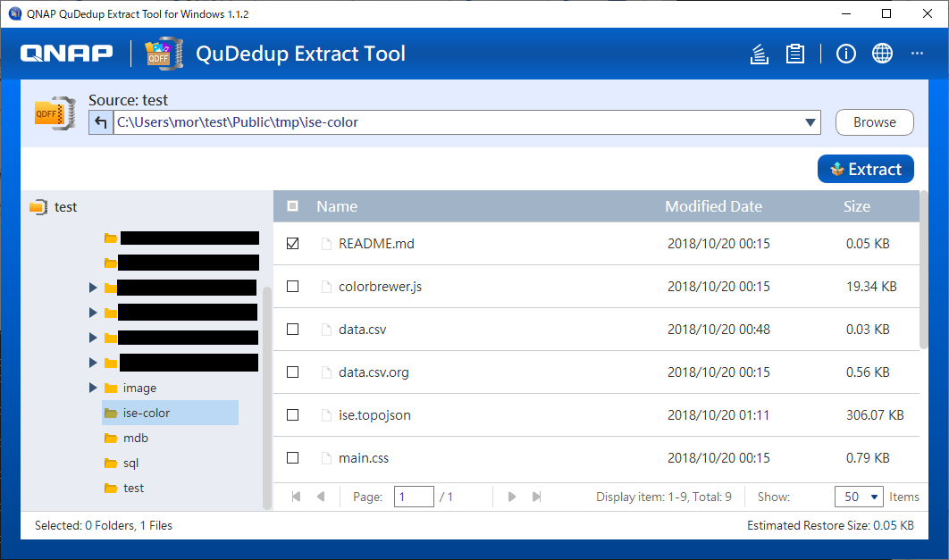Screen dimensions: 949x560
Task: Click the colorbrewer.js file name
Action: (380, 287)
